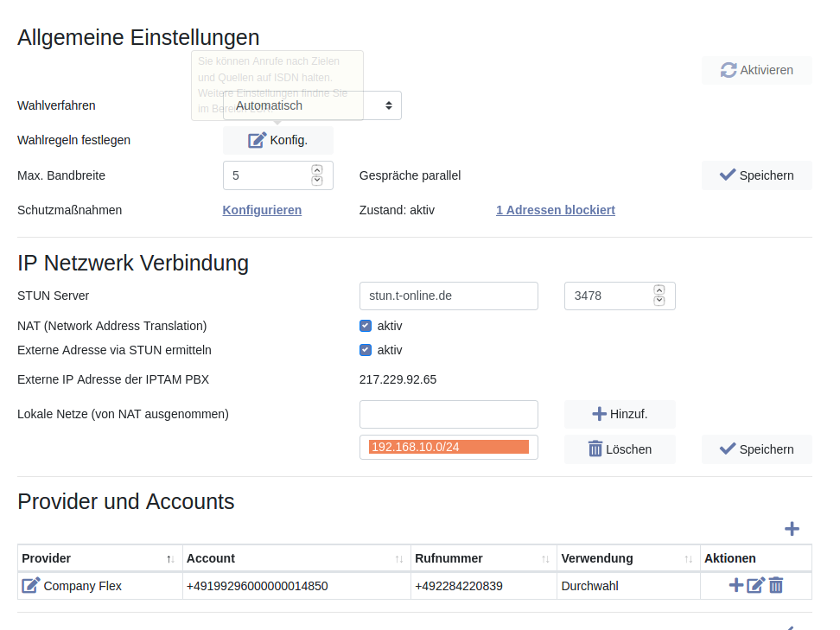Click the Aktivieren button
840x630 pixels.
(756, 70)
